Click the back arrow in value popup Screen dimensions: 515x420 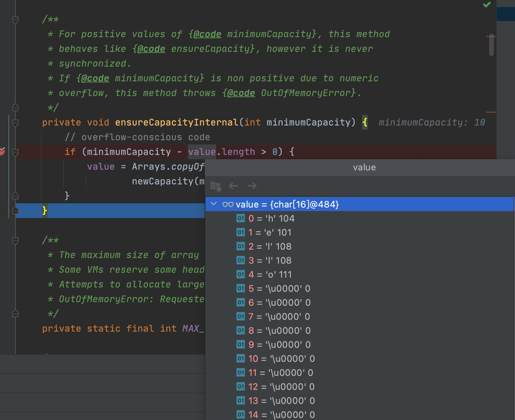coord(233,186)
